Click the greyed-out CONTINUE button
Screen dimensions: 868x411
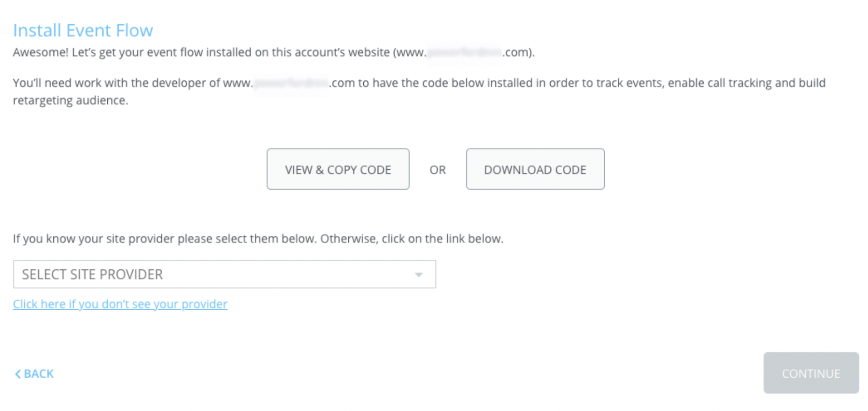coord(811,373)
